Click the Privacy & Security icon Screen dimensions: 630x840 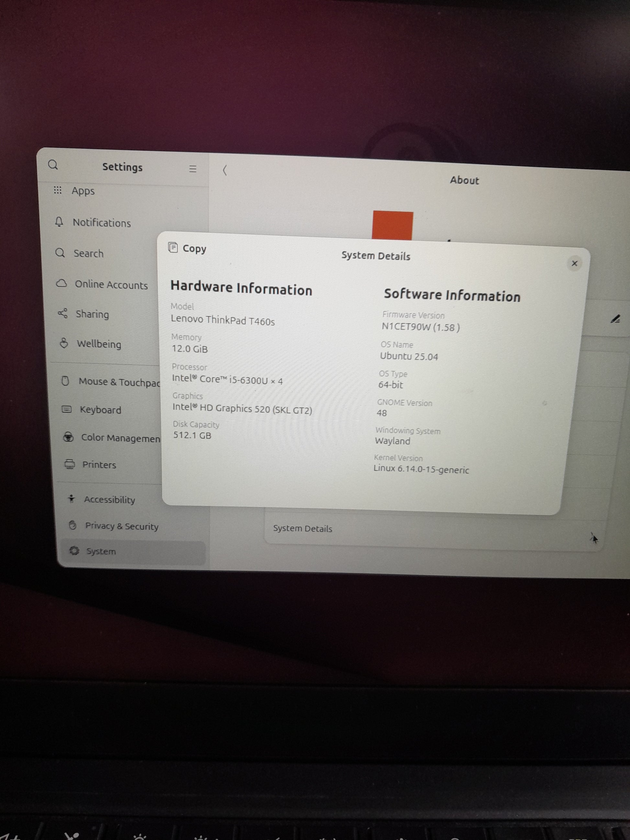tap(73, 525)
